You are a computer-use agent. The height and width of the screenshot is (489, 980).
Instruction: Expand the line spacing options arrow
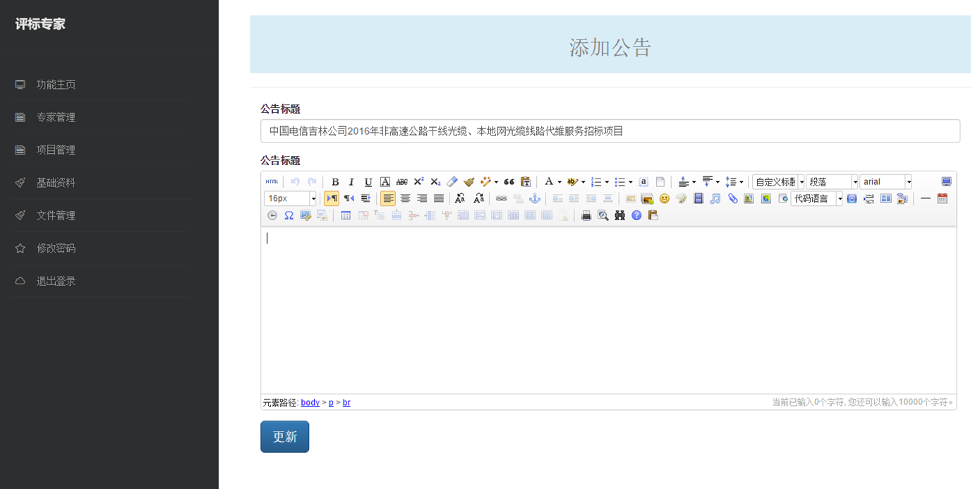click(742, 182)
